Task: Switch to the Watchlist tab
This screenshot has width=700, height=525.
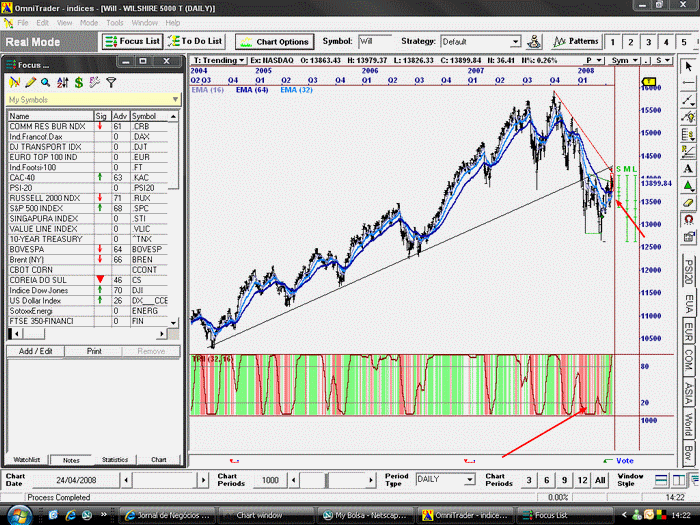Action: point(27,459)
